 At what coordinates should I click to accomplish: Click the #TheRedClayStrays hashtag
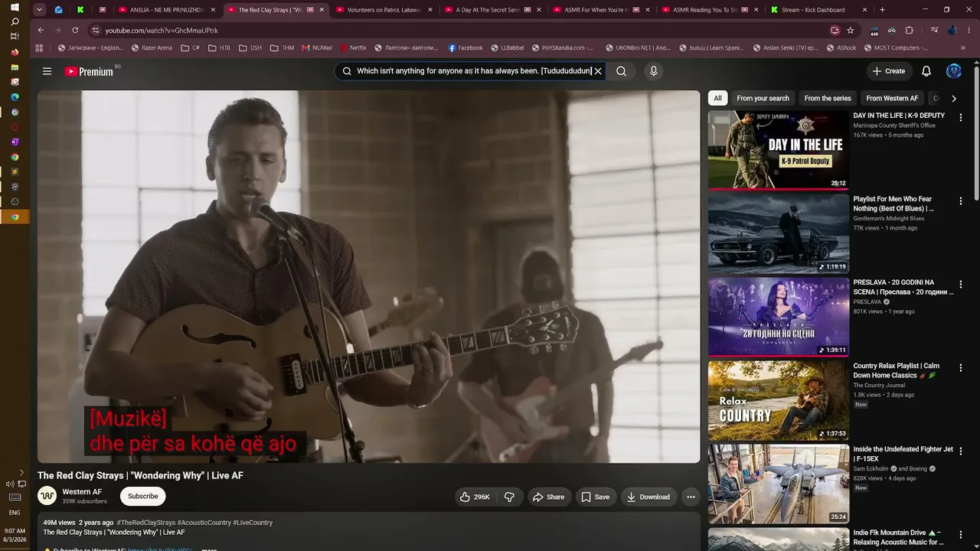point(145,523)
